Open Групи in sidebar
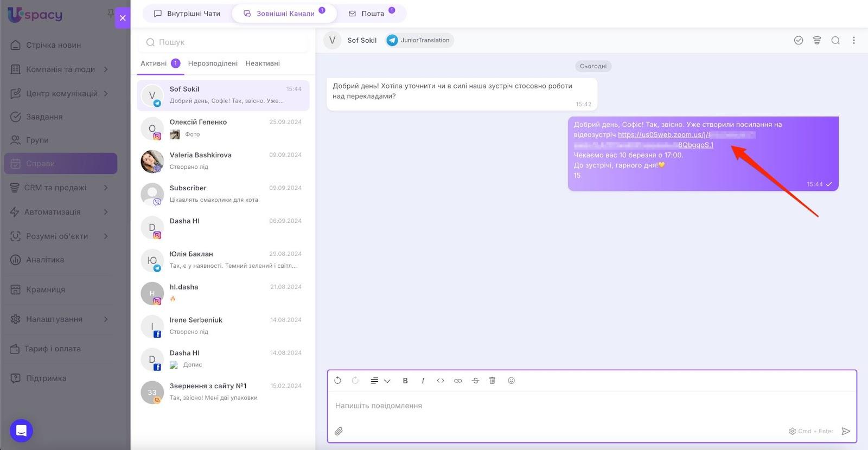This screenshot has height=450, width=868. point(37,140)
